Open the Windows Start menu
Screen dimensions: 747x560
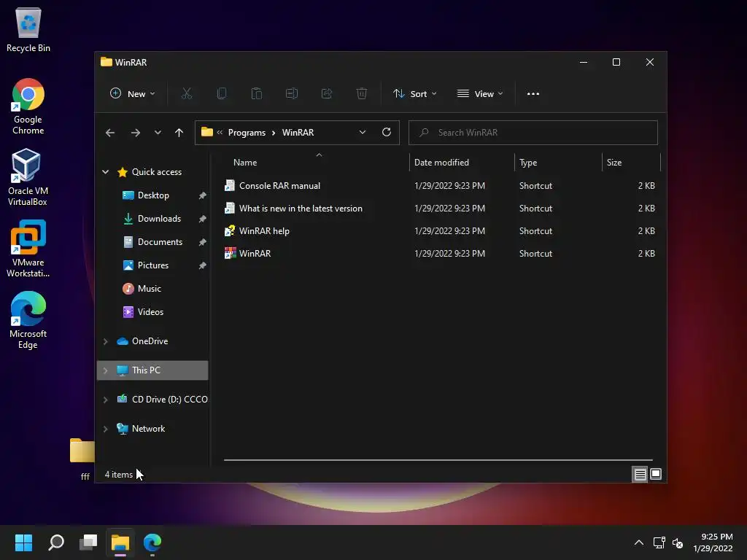click(23, 542)
